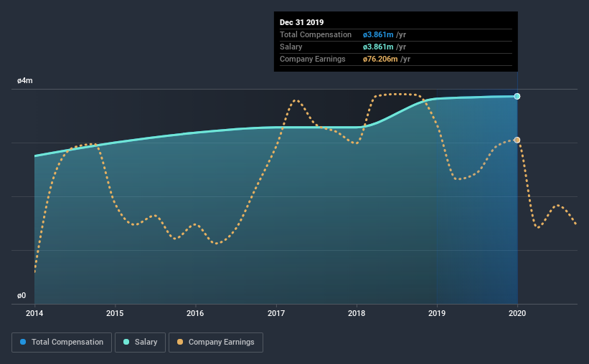The width and height of the screenshot is (589, 364).
Task: Click the orange Company Earnings legend dot
Action: click(180, 342)
